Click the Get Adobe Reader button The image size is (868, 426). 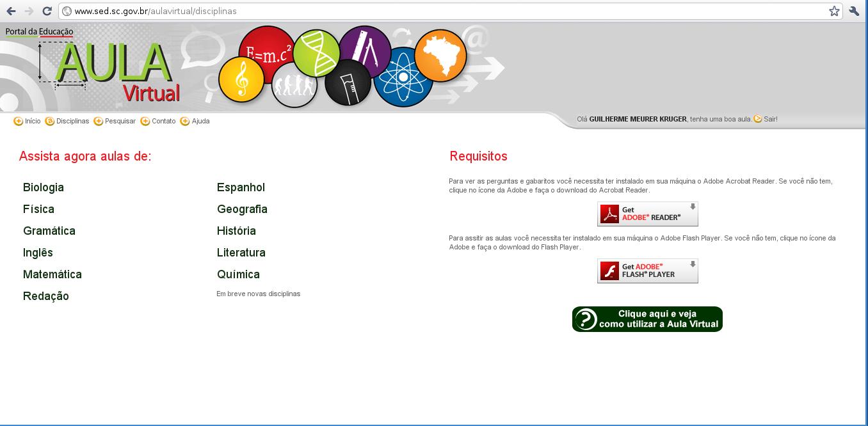648,214
